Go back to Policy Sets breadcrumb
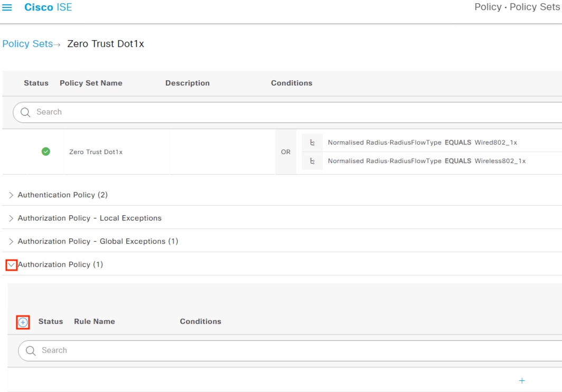Screen dimensions: 562x392 (x=27, y=44)
